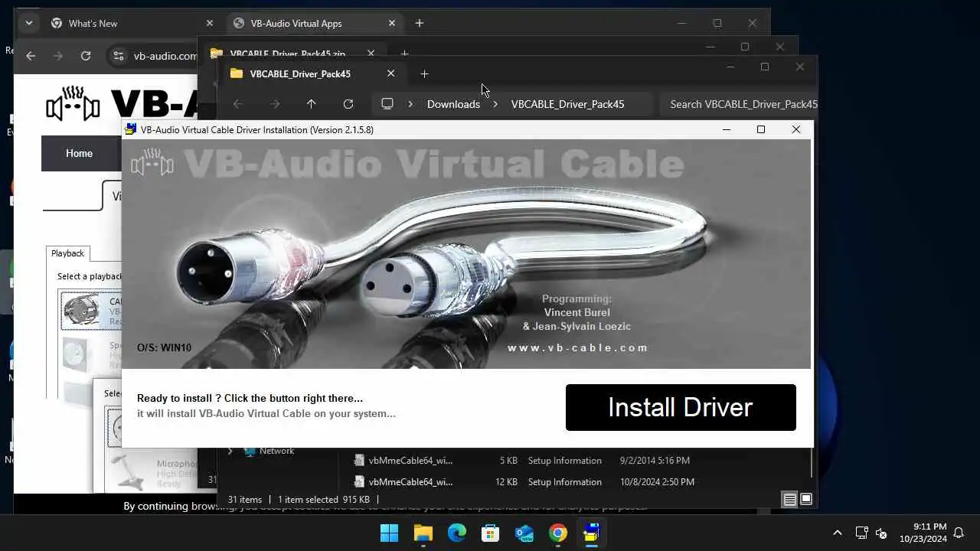This screenshot has height=551, width=980.
Task: Go up one folder in Explorer
Action: (311, 104)
